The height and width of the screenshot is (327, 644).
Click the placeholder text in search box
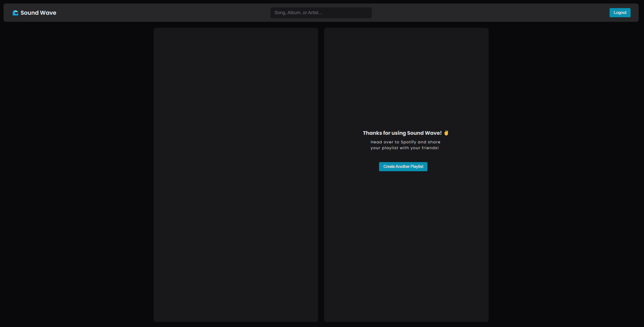(298, 13)
